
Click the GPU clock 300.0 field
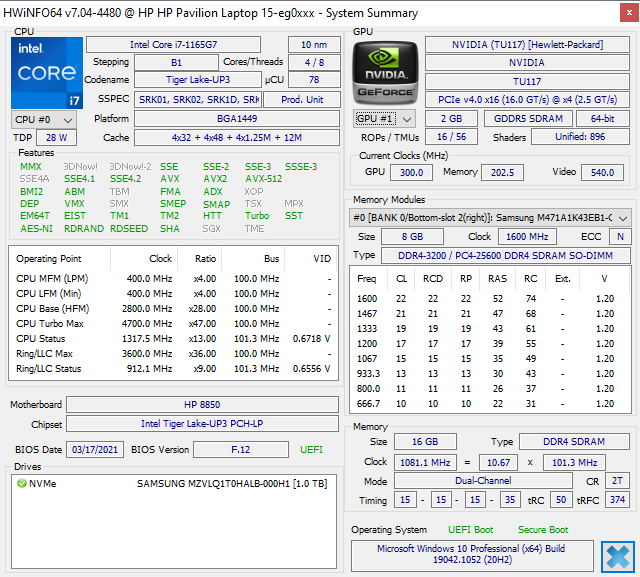pyautogui.click(x=411, y=173)
